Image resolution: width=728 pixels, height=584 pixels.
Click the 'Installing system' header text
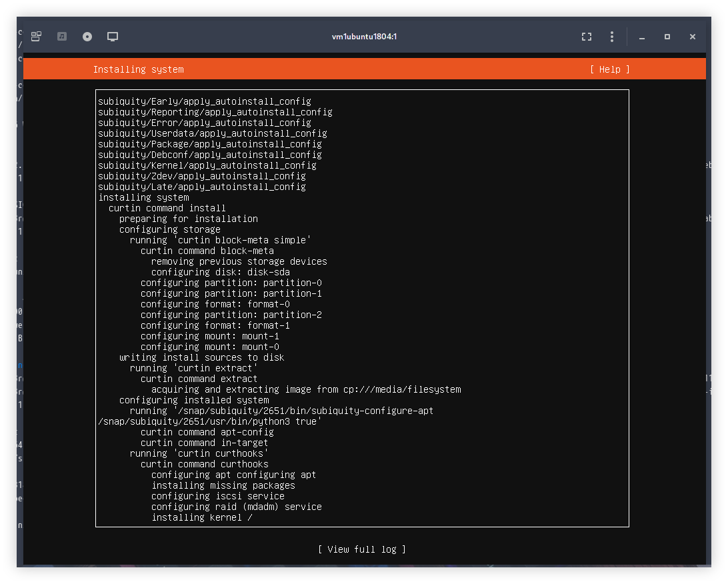pos(138,69)
